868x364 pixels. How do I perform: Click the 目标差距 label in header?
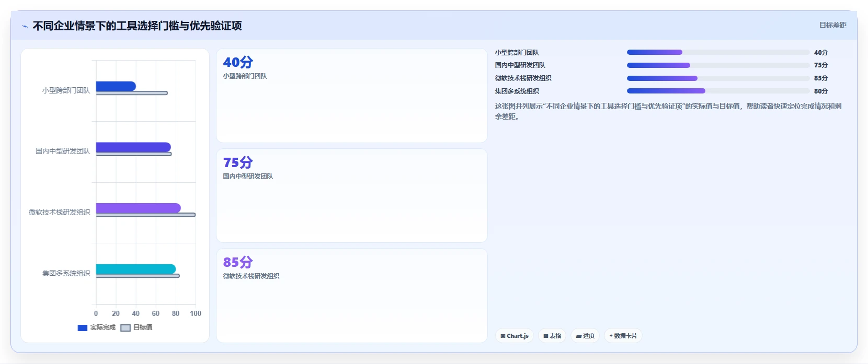[832, 25]
